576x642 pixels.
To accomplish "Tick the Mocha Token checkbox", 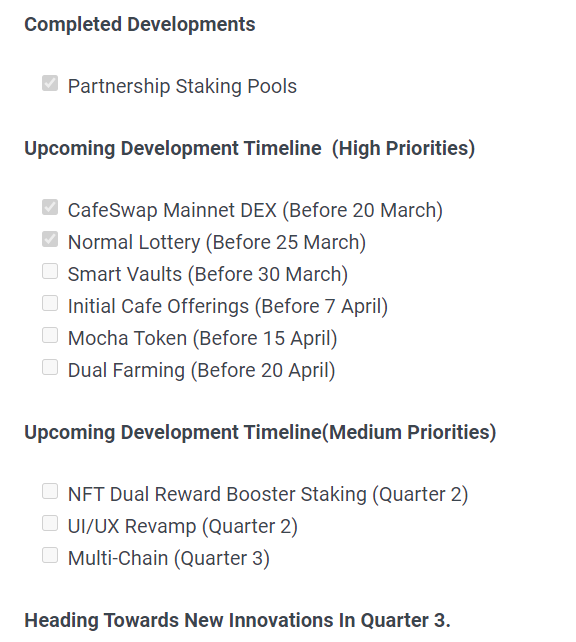I will coord(50,335).
